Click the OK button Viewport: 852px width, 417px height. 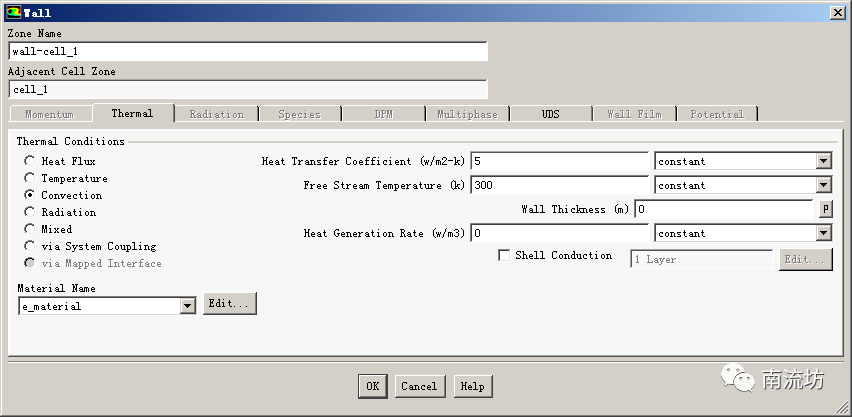pyautogui.click(x=372, y=386)
